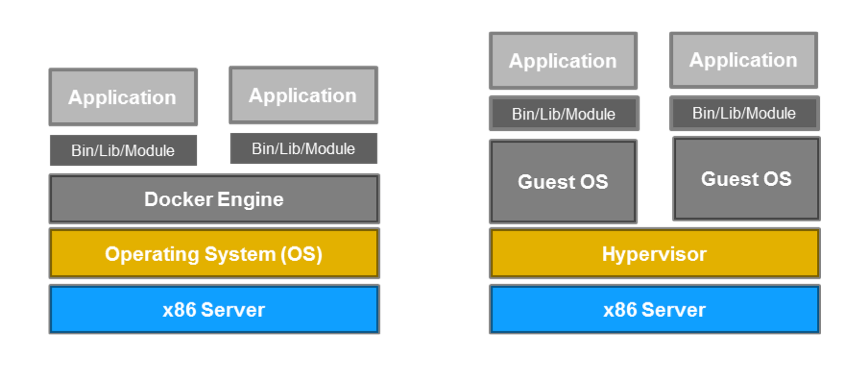Viewport: 859px width, 381px height.
Task: Click the x86 Server block under Operating System
Action: pyautogui.click(x=214, y=309)
